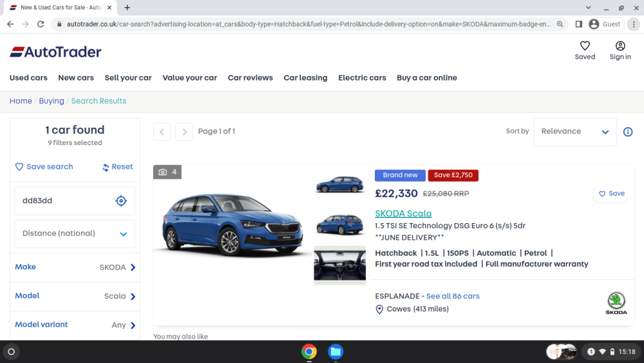Close the AutoTrader browser tab
The width and height of the screenshot is (644, 363).
pyautogui.click(x=109, y=7)
